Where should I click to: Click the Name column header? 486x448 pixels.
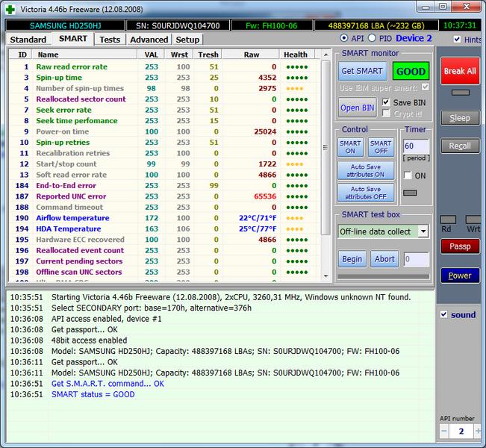[84, 55]
